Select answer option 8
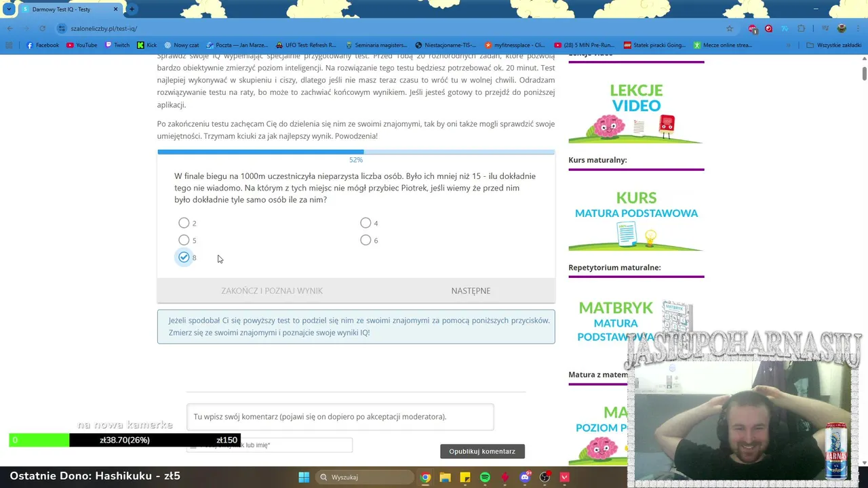This screenshot has width=868, height=488. pos(184,258)
